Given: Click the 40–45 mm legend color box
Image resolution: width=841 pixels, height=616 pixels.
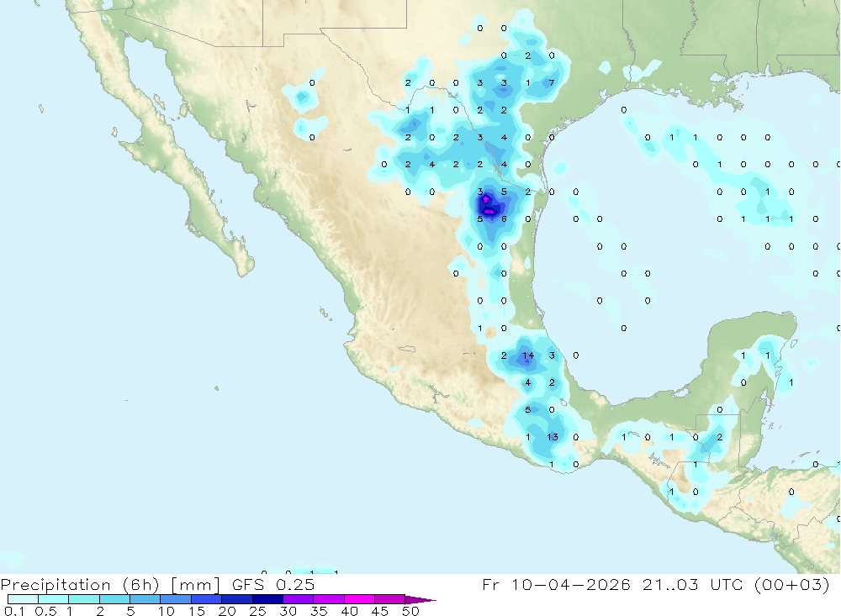Looking at the screenshot, I should click(x=359, y=599).
